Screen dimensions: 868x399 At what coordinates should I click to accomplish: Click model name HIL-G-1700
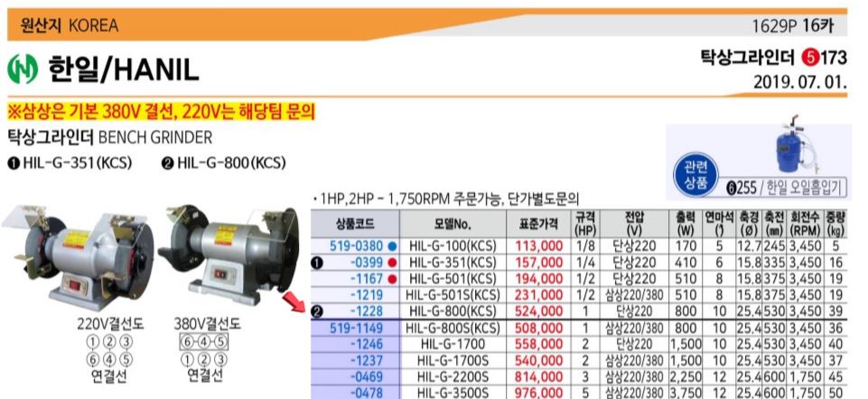[453, 345]
